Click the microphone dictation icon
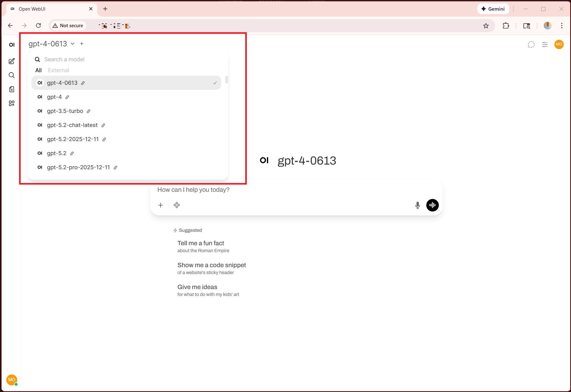Screen dimensions: 571x392 coord(417,205)
